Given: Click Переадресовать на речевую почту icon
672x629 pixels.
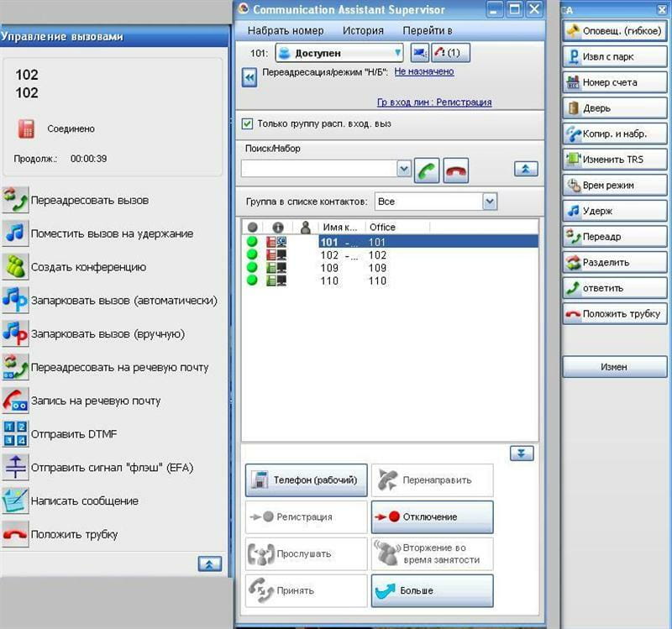Looking at the screenshot, I should (15, 367).
